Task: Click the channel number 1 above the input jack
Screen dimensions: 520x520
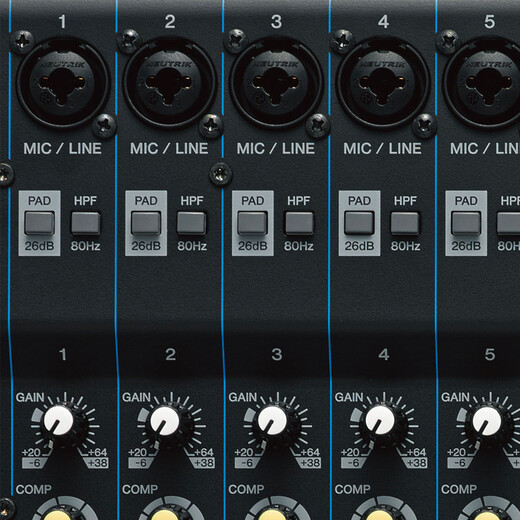Action: click(62, 22)
